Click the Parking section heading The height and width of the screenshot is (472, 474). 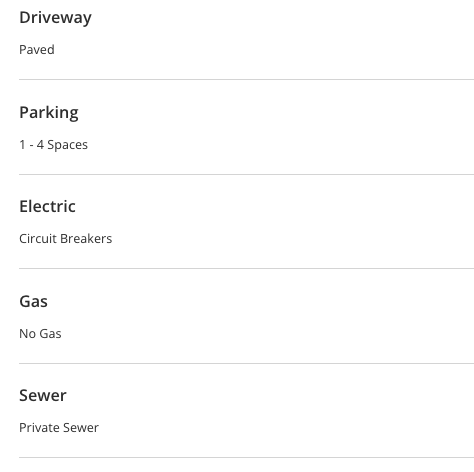point(49,113)
